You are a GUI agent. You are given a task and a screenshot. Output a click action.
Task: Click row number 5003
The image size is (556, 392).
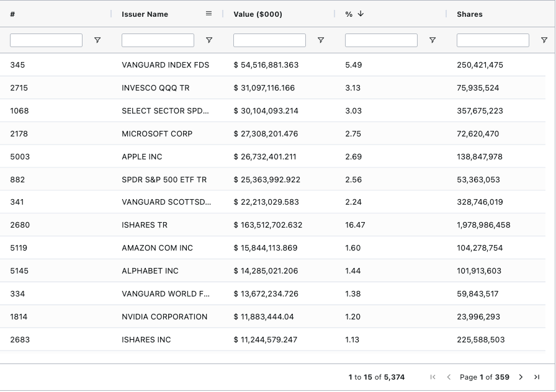click(20, 157)
